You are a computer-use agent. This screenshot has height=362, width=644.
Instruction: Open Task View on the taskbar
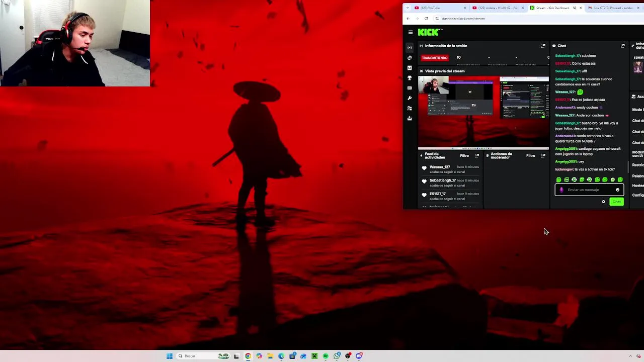tap(236, 356)
